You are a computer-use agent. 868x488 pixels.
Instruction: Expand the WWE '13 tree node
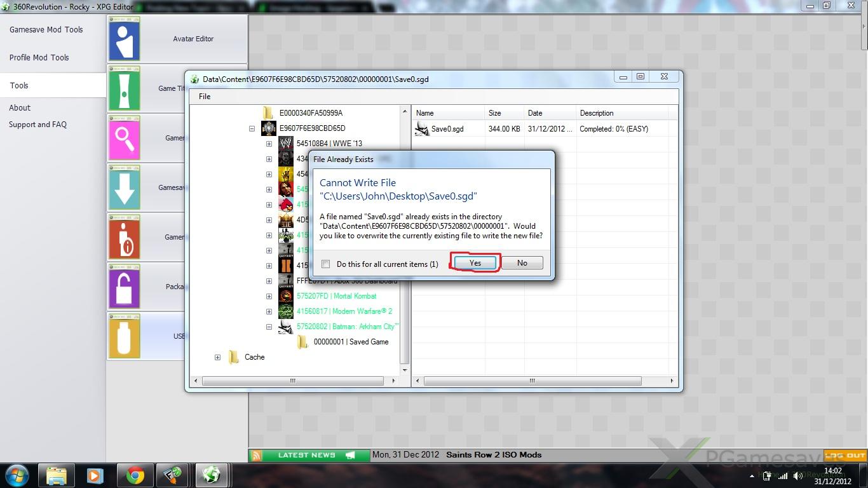pos(269,144)
